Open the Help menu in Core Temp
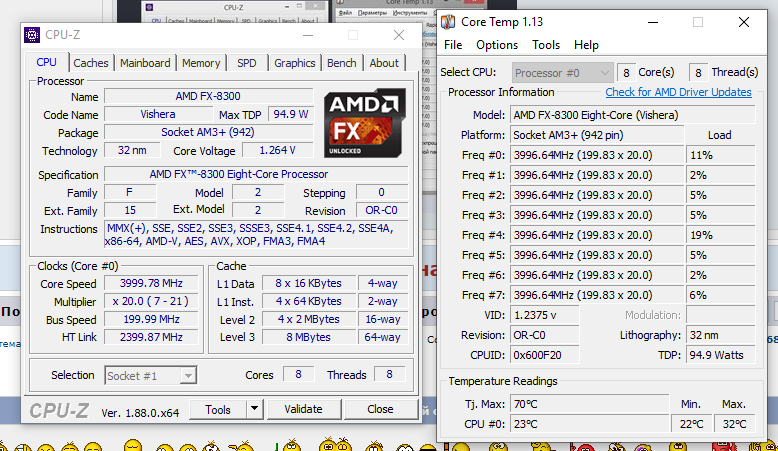778x451 pixels. point(586,45)
